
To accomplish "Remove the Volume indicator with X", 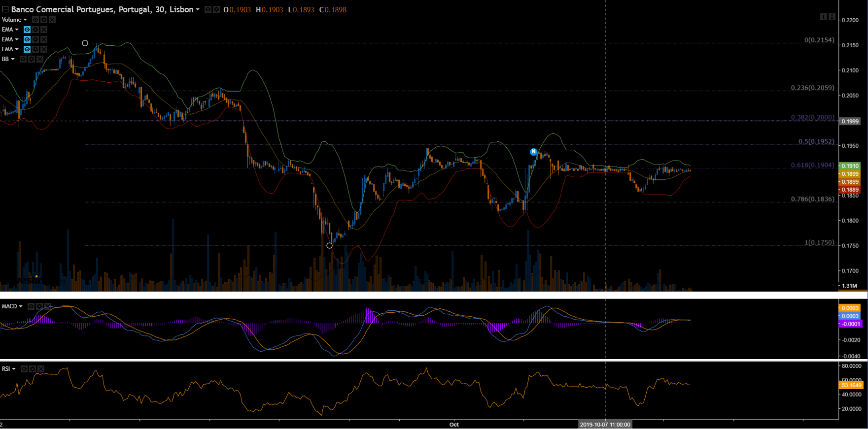I will pyautogui.click(x=52, y=20).
